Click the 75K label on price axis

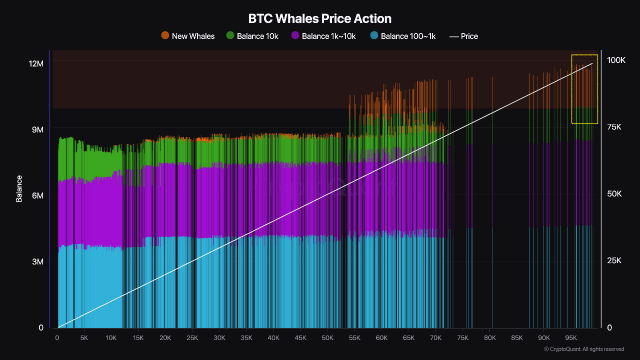(614, 127)
